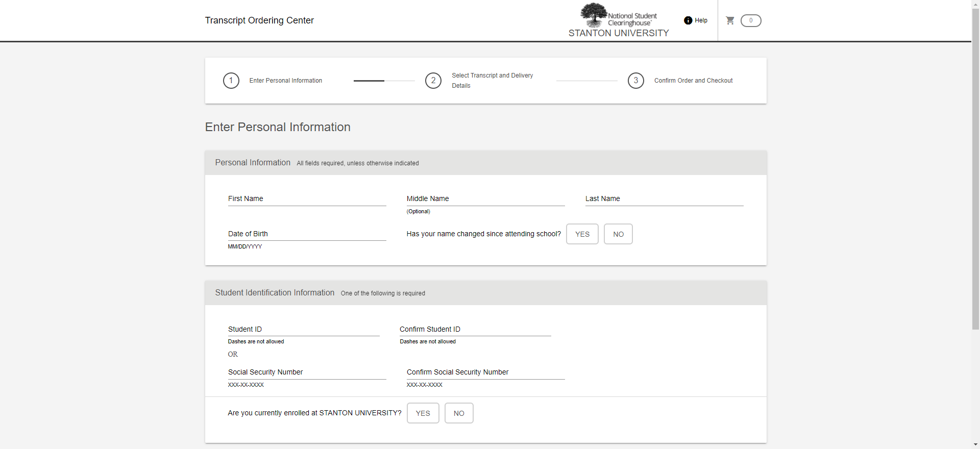Select NO for name changed question

[x=618, y=234]
